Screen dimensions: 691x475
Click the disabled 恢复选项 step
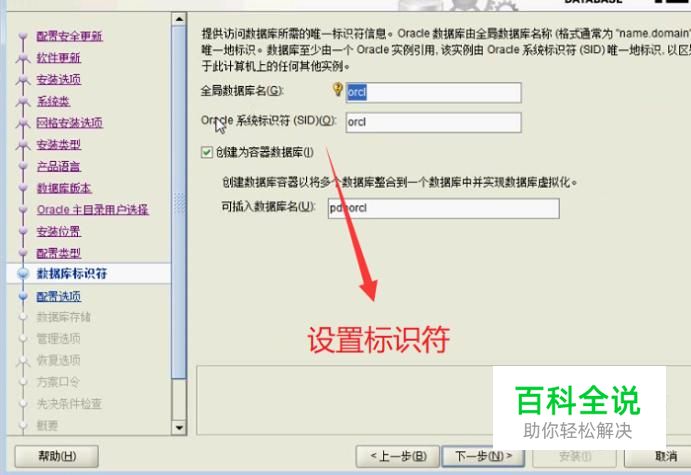59,360
